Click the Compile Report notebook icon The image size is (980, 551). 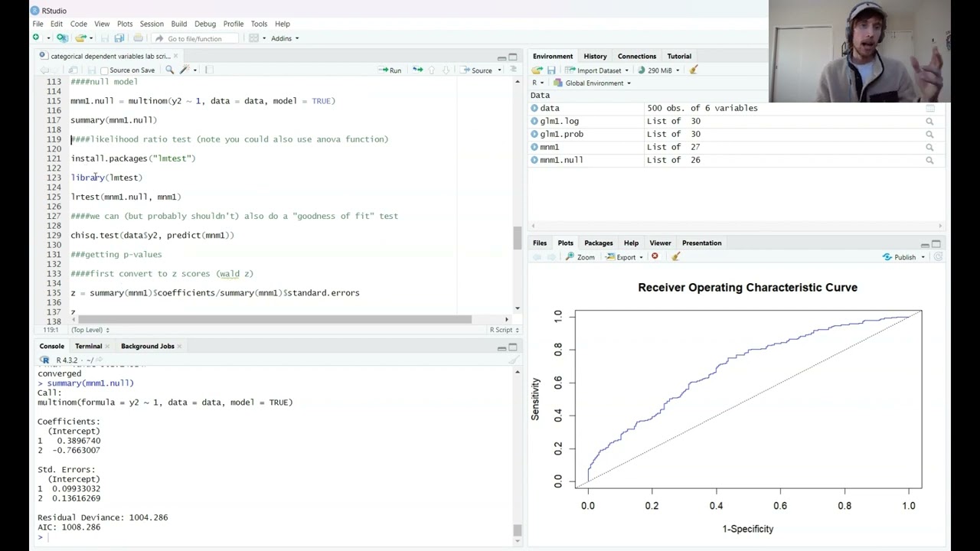tap(208, 70)
